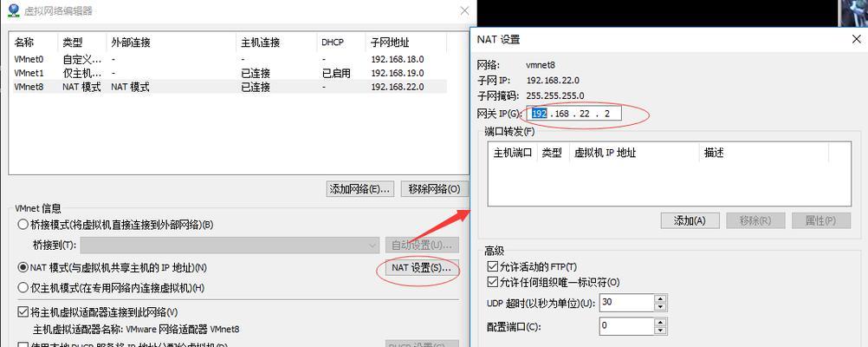Open NAT 设置(S)... button
The height and width of the screenshot is (347, 868).
click(422, 268)
